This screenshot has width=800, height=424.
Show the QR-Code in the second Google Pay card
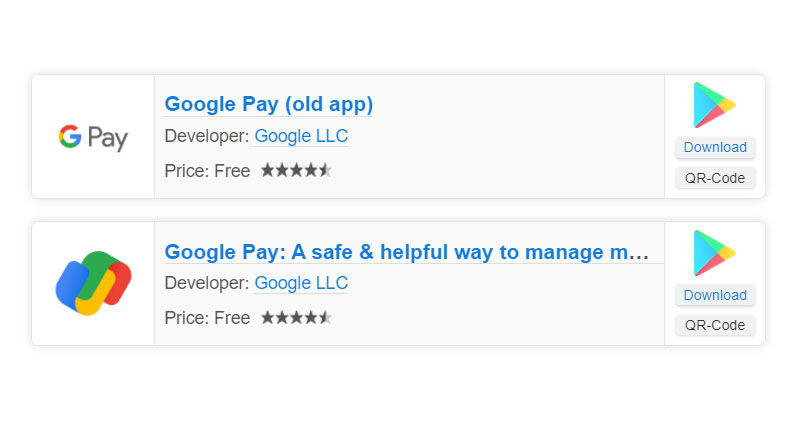(x=715, y=326)
